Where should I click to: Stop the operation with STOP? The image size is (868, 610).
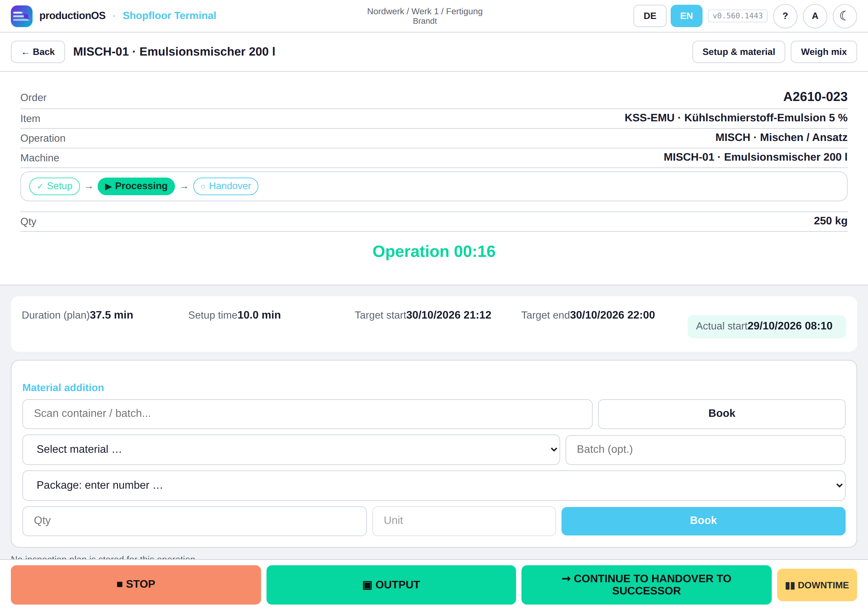coord(136,585)
